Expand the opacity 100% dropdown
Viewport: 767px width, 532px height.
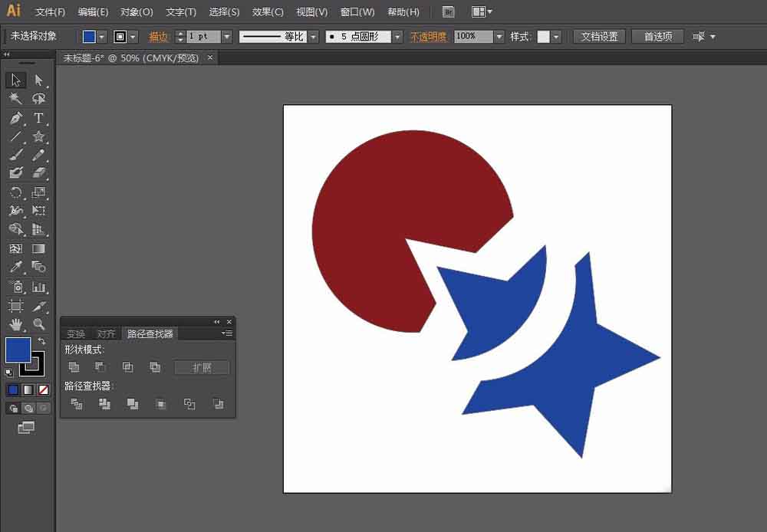click(499, 37)
